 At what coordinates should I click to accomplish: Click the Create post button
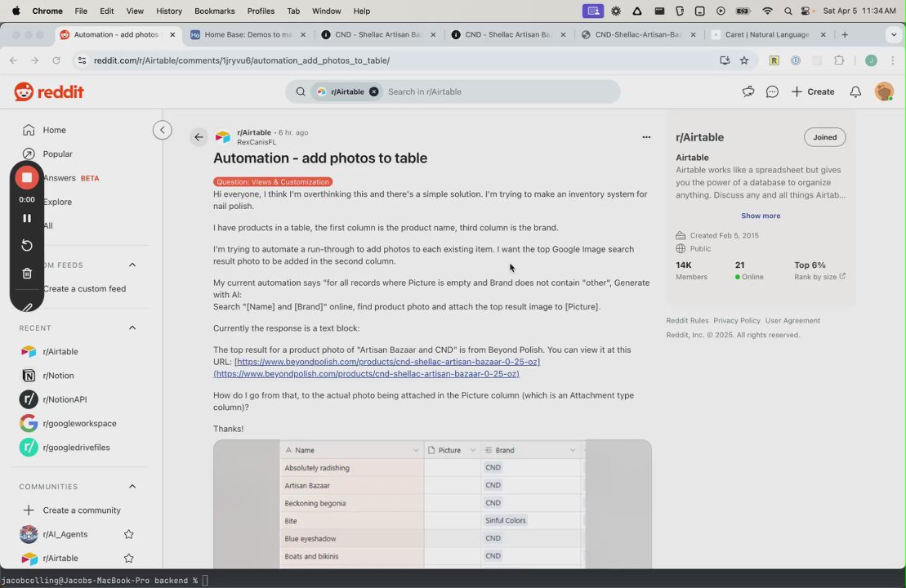[x=813, y=91]
